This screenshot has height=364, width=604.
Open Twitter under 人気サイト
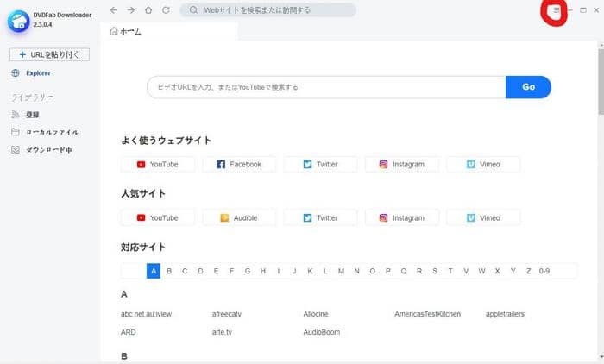pos(320,218)
